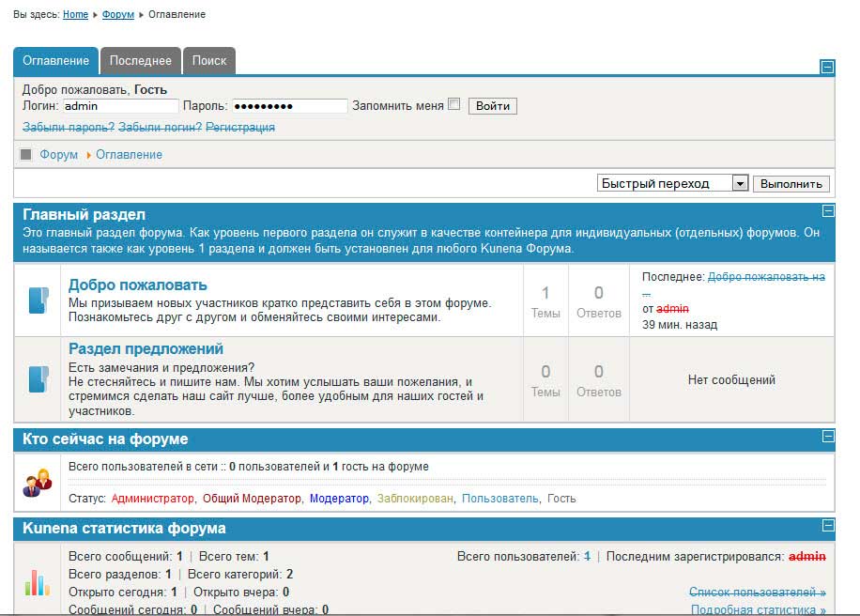The height and width of the screenshot is (616, 860).
Task: Open the latest registered member admin link
Action: (x=807, y=556)
